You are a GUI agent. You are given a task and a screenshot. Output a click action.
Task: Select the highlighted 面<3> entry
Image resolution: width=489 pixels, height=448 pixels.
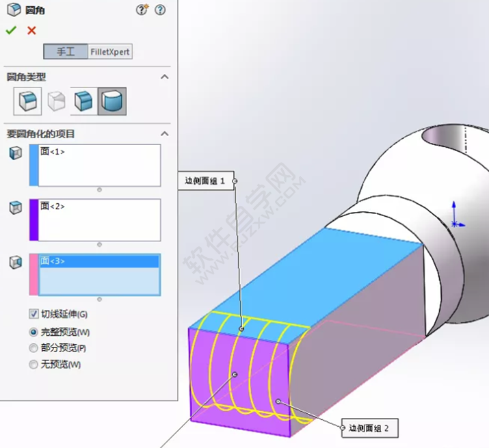coord(99,261)
